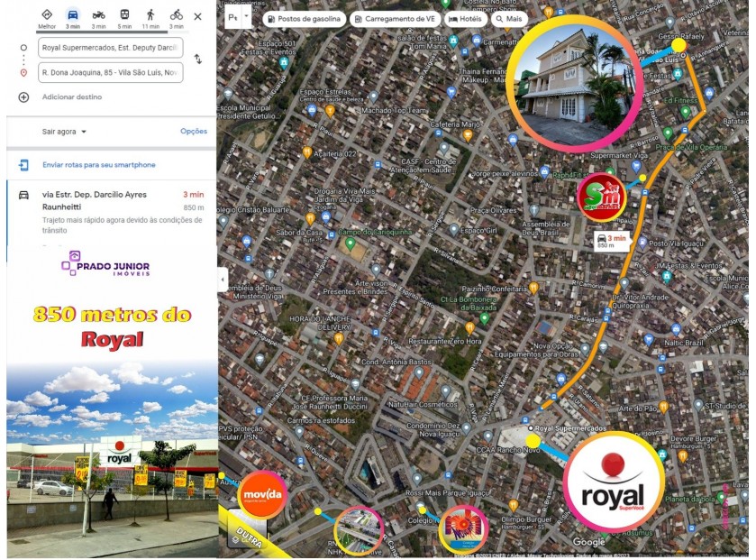Filter map by Hotéis
The height and width of the screenshot is (560, 756).
[465, 19]
